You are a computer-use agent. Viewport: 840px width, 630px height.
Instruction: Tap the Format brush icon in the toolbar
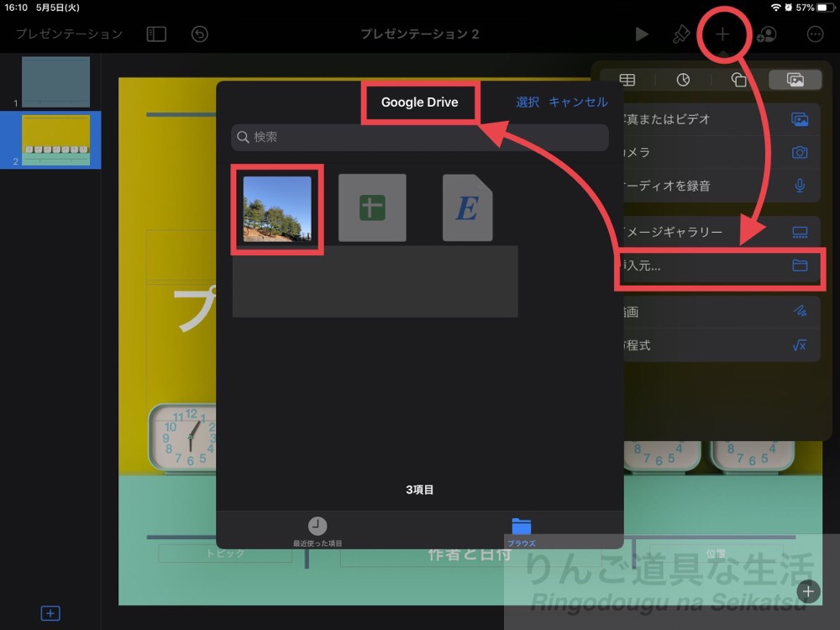click(x=683, y=34)
